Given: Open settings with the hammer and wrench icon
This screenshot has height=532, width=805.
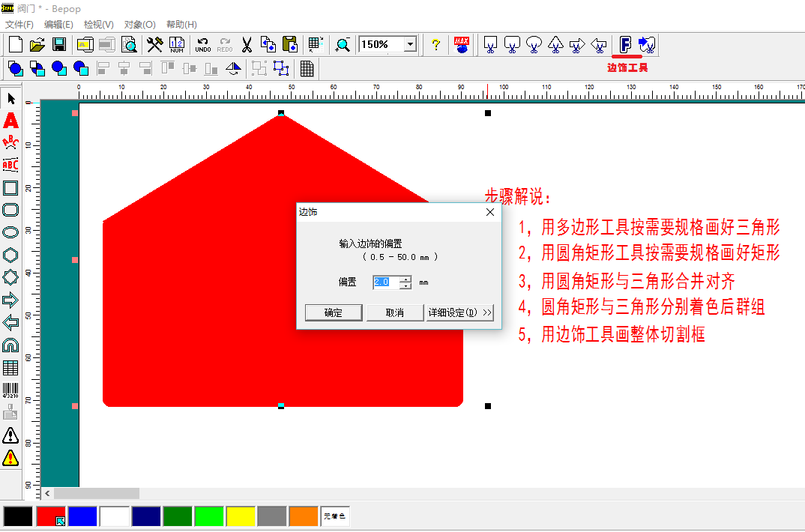Looking at the screenshot, I should click(x=154, y=45).
